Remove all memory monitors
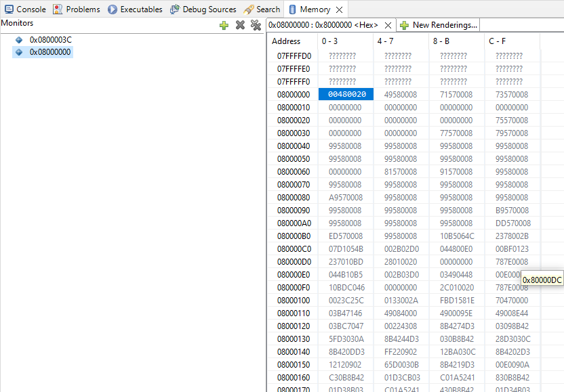The height and width of the screenshot is (392, 564). [256, 25]
